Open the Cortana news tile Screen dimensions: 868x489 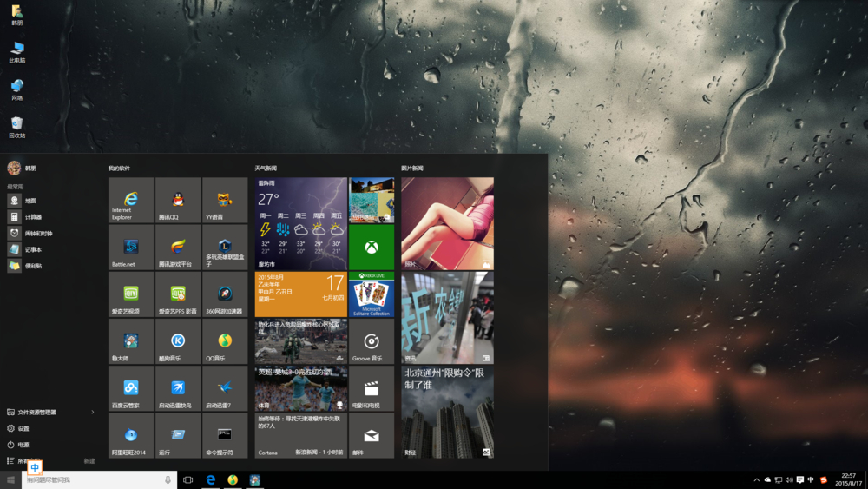[x=301, y=435]
